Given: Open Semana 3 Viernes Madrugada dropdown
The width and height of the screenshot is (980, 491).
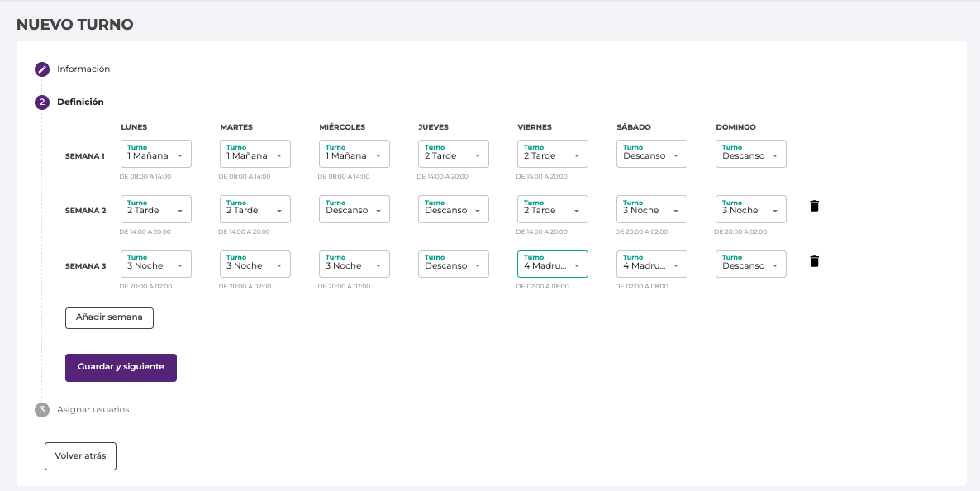Looking at the screenshot, I should coord(553,265).
